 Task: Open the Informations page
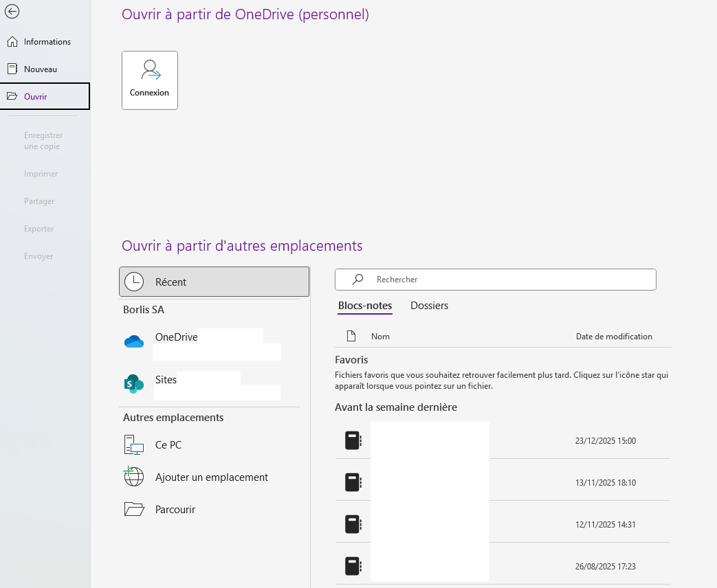(x=45, y=42)
